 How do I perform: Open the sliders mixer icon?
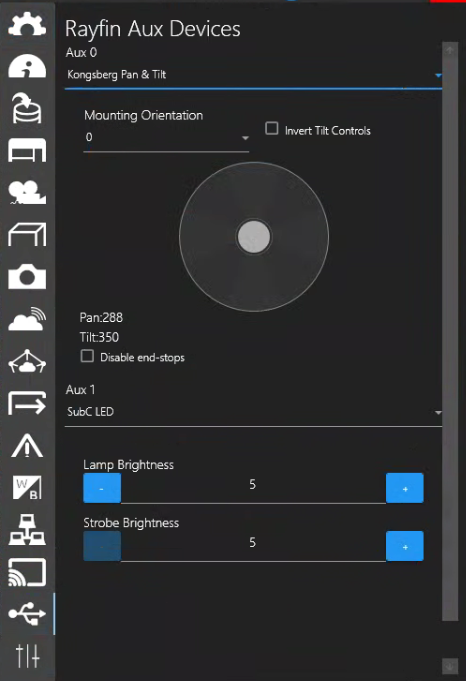pyautogui.click(x=27, y=655)
